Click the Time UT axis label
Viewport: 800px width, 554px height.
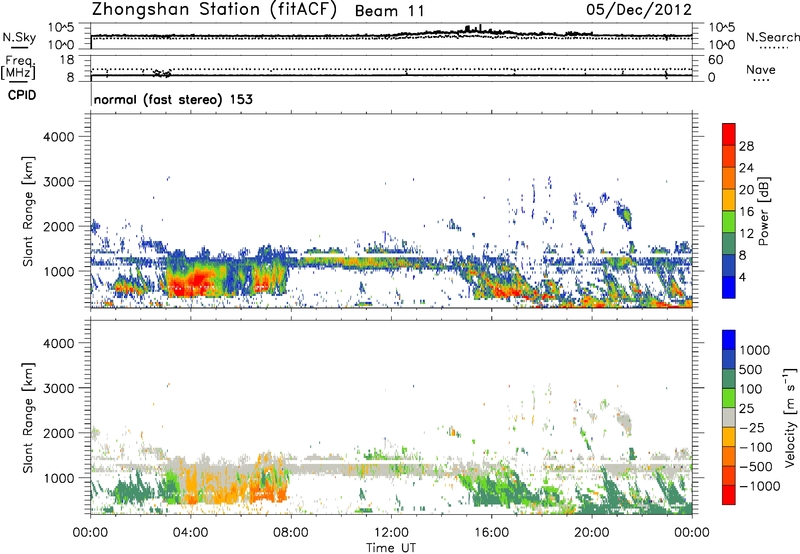click(391, 548)
